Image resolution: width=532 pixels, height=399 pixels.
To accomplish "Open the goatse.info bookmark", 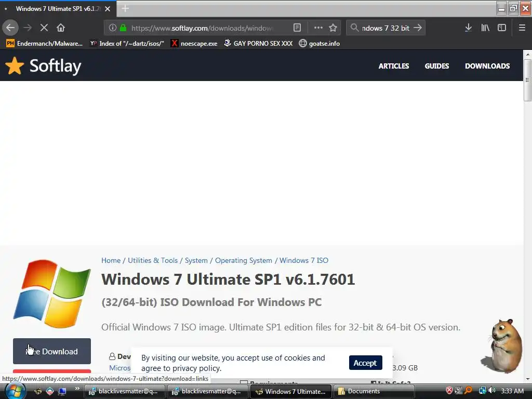I will [320, 44].
